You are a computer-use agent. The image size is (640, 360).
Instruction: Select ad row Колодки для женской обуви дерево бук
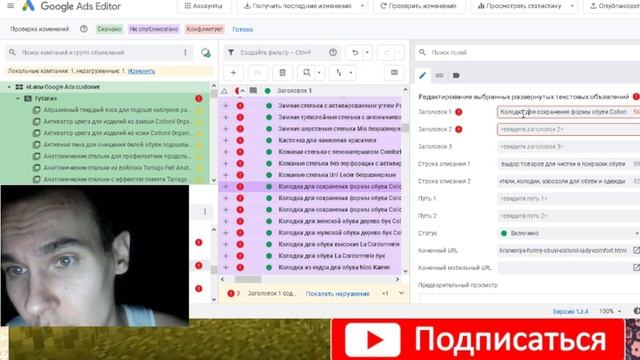coord(310,221)
